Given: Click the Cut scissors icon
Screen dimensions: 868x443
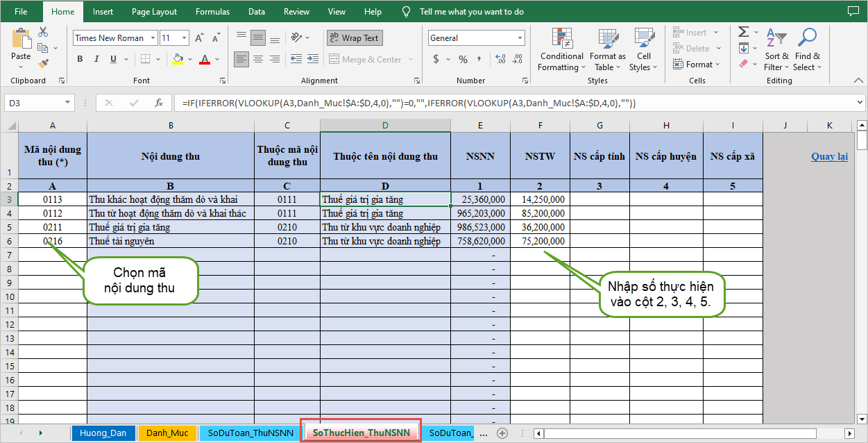Looking at the screenshot, I should pyautogui.click(x=43, y=32).
